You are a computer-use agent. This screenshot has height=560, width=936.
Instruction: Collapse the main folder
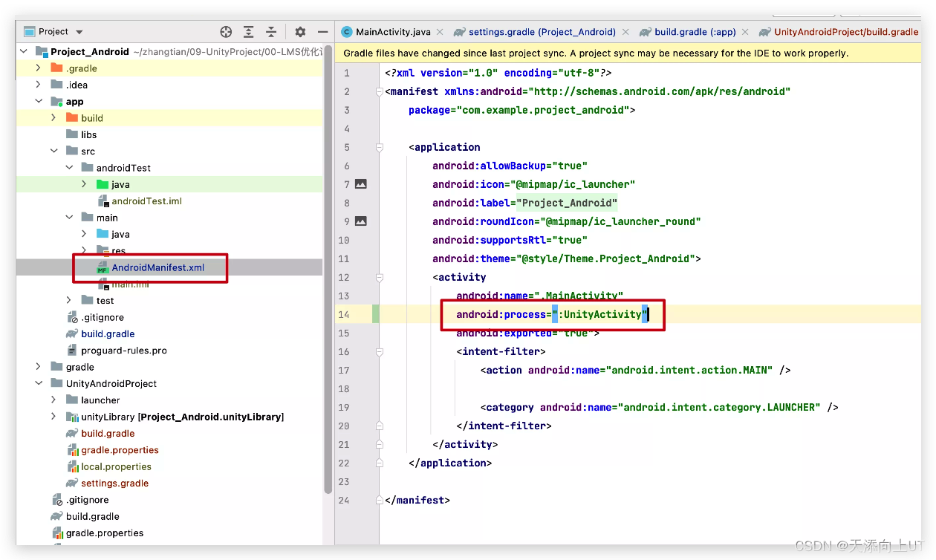point(69,218)
